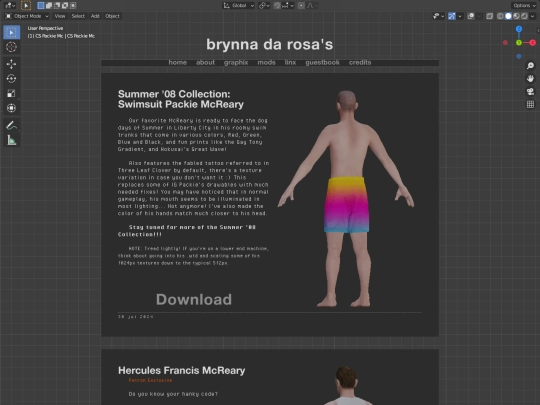This screenshot has width=540, height=405.
Task: Click the Pan view hand icon
Action: [530, 79]
